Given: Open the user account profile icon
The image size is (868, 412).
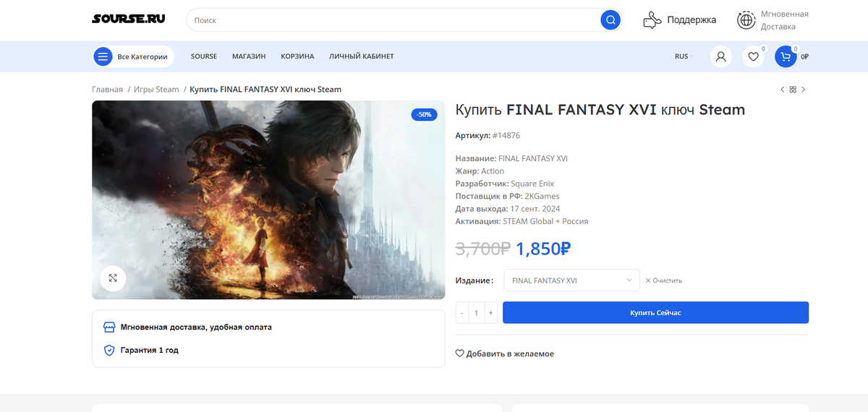Looking at the screenshot, I should point(720,56).
